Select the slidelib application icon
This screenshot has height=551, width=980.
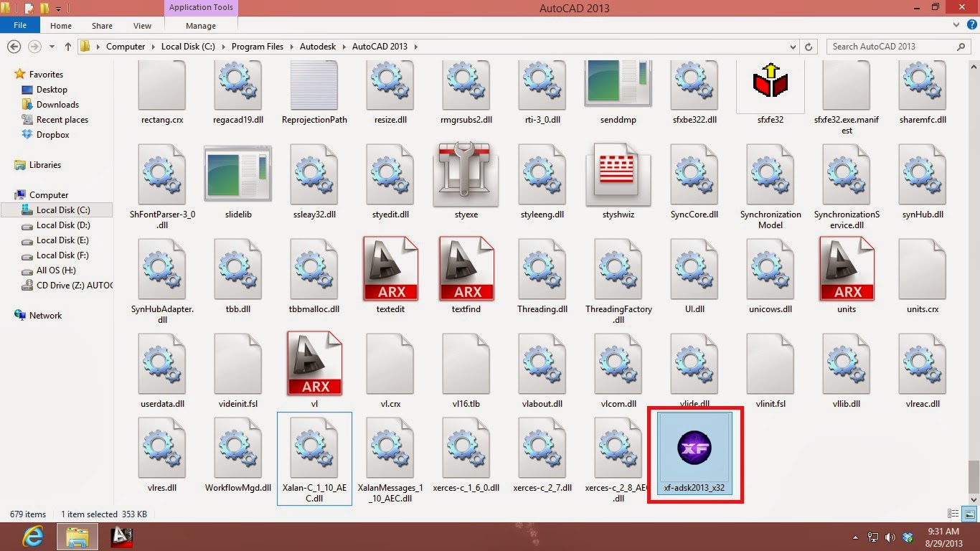click(x=238, y=175)
